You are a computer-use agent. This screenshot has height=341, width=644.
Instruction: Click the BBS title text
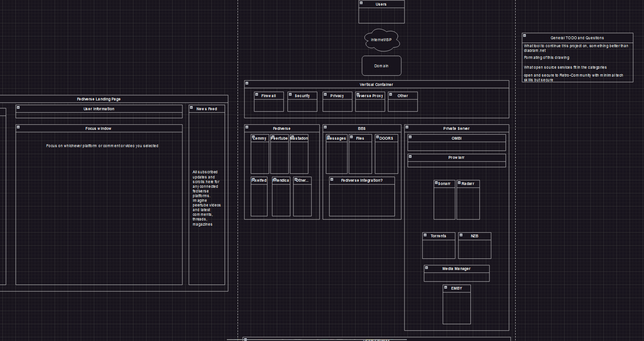pos(362,128)
